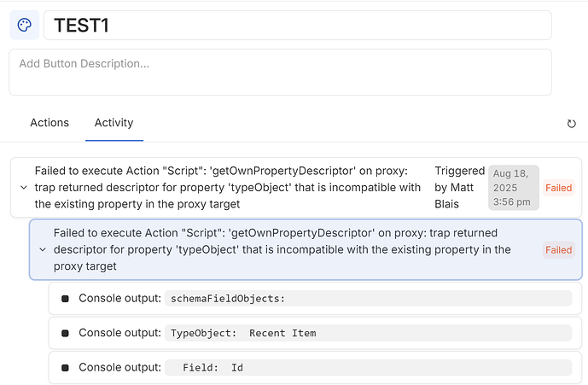Click the TEST1 button name field

[x=297, y=26]
